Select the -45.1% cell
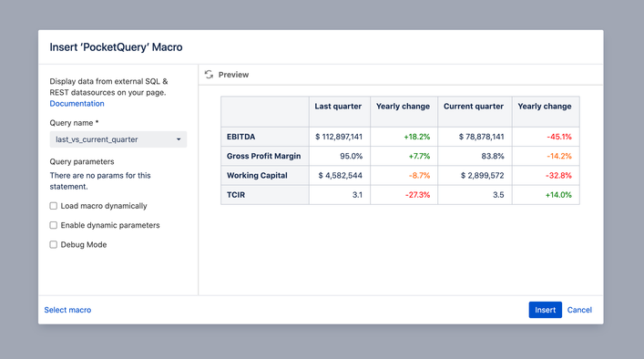The image size is (644, 359). point(546,137)
